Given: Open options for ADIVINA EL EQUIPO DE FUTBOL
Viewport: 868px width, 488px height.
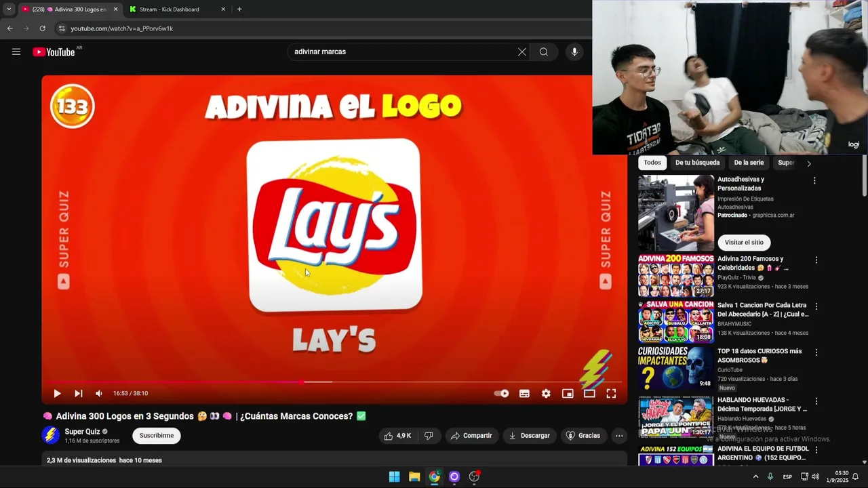Looking at the screenshot, I should pyautogui.click(x=816, y=450).
